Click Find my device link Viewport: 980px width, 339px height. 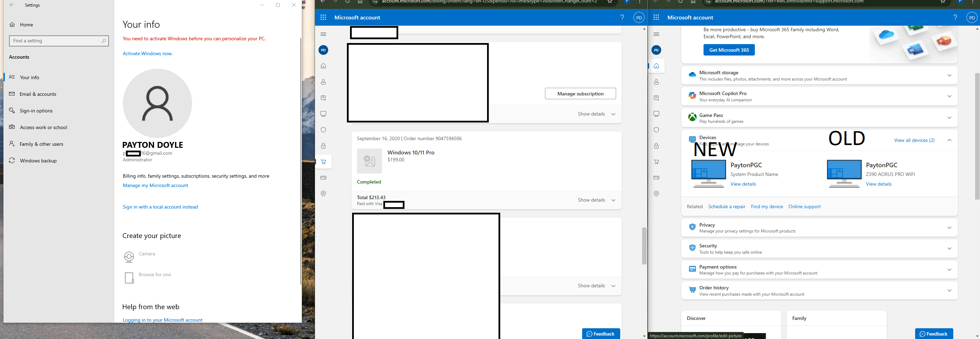point(767,206)
